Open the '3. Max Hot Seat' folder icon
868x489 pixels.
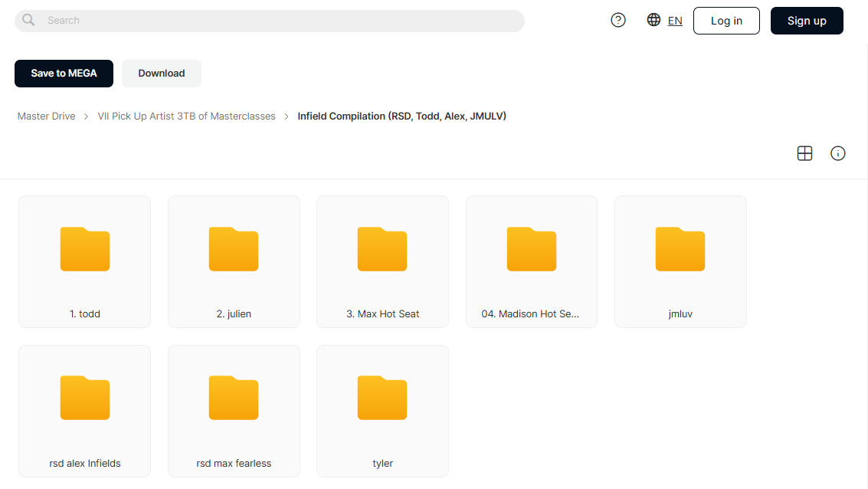(382, 249)
